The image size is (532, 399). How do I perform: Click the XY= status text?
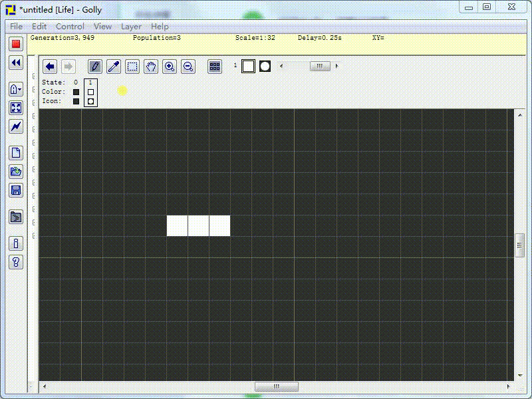378,38
